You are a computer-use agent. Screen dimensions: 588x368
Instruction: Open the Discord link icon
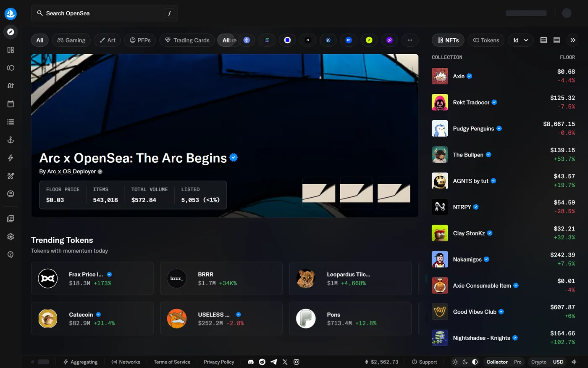coord(251,362)
